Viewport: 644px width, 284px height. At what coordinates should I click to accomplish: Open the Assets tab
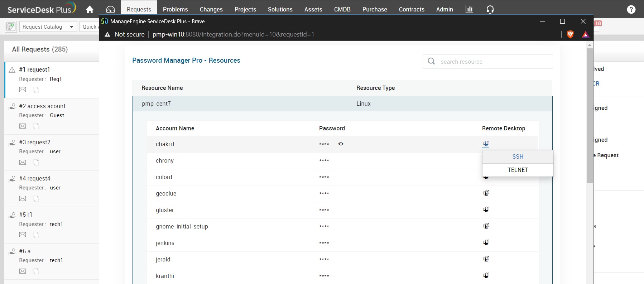(x=313, y=9)
